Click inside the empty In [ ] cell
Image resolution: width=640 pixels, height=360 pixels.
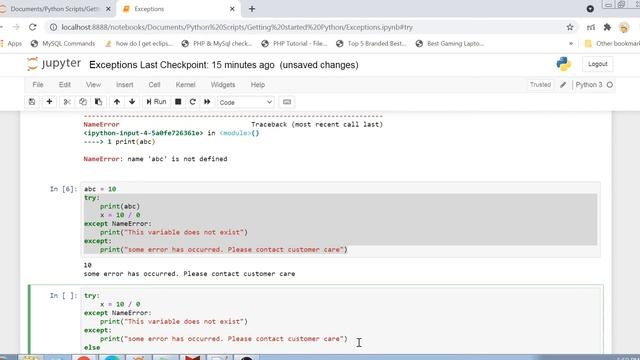coord(340,322)
